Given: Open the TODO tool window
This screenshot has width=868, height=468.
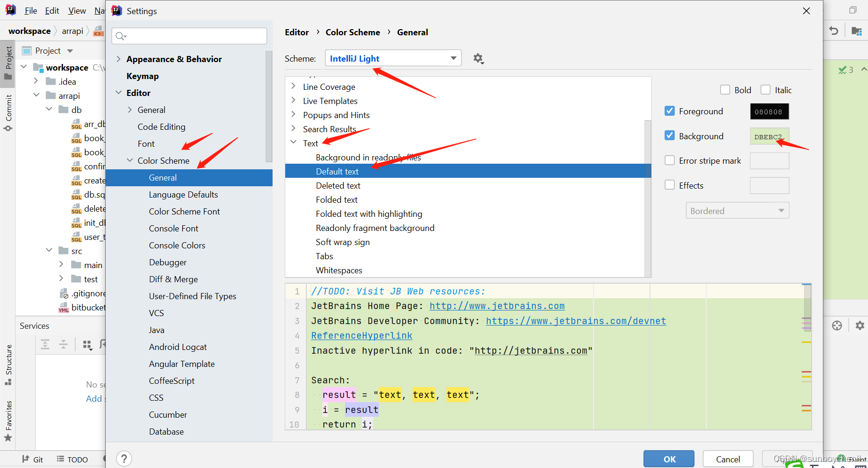Looking at the screenshot, I should (72, 460).
